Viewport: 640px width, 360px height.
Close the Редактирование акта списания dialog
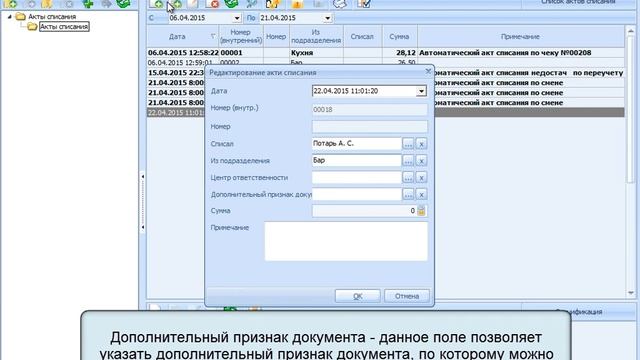pyautogui.click(x=428, y=71)
